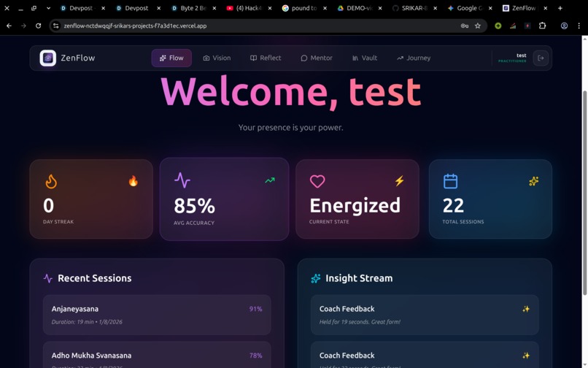This screenshot has height=368, width=588.
Task: Click the pulse icon in Avg Accuracy card
Action: click(x=182, y=180)
